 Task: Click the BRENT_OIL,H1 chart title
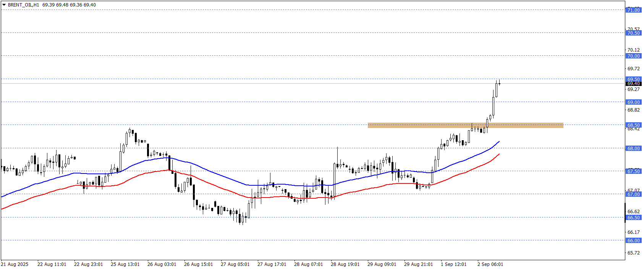click(23, 5)
